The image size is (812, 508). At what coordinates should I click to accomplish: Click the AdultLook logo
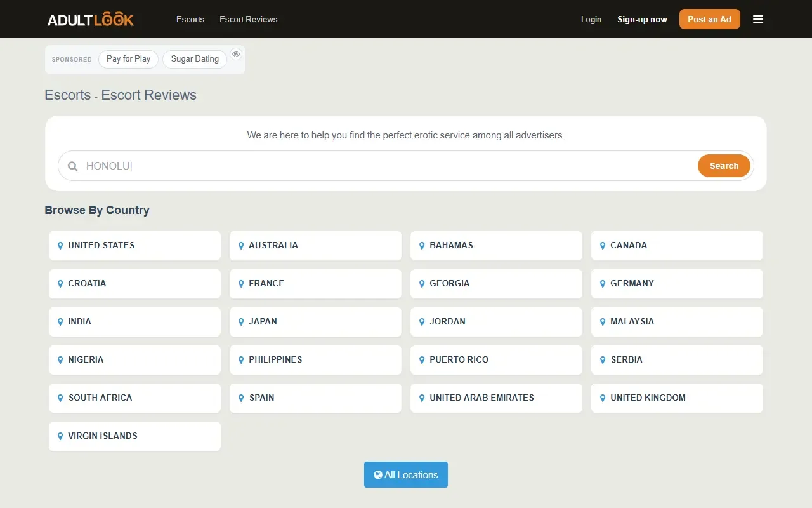tap(91, 20)
